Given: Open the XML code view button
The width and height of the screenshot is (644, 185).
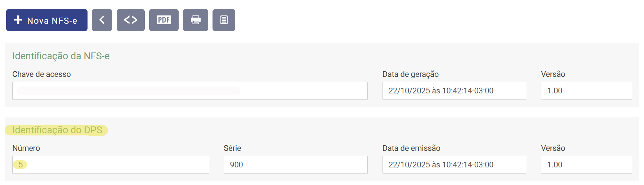Looking at the screenshot, I should pyautogui.click(x=131, y=20).
